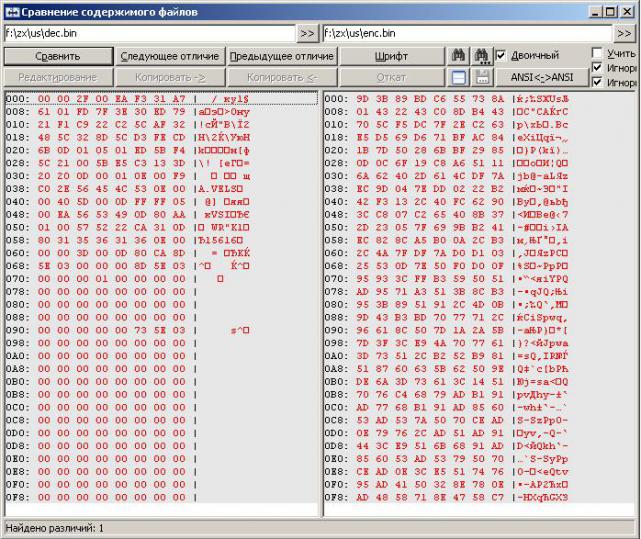The height and width of the screenshot is (539, 641).
Task: Click the Редактирование button
Action: coord(58,77)
